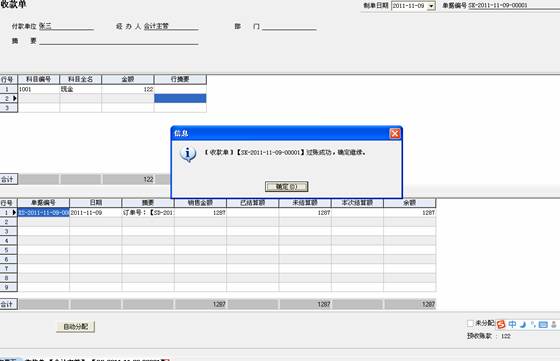Click the 部门 input field
The image size is (560, 361).
coord(289,26)
